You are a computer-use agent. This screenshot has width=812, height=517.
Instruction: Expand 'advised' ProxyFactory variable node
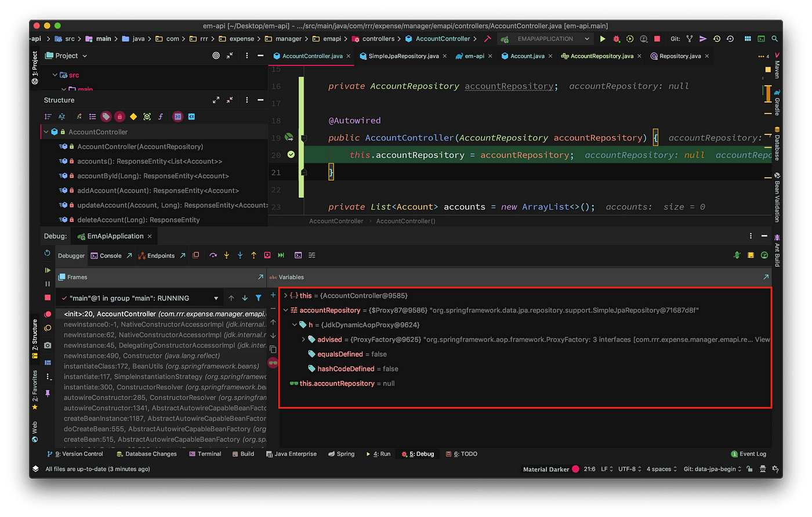tap(303, 340)
